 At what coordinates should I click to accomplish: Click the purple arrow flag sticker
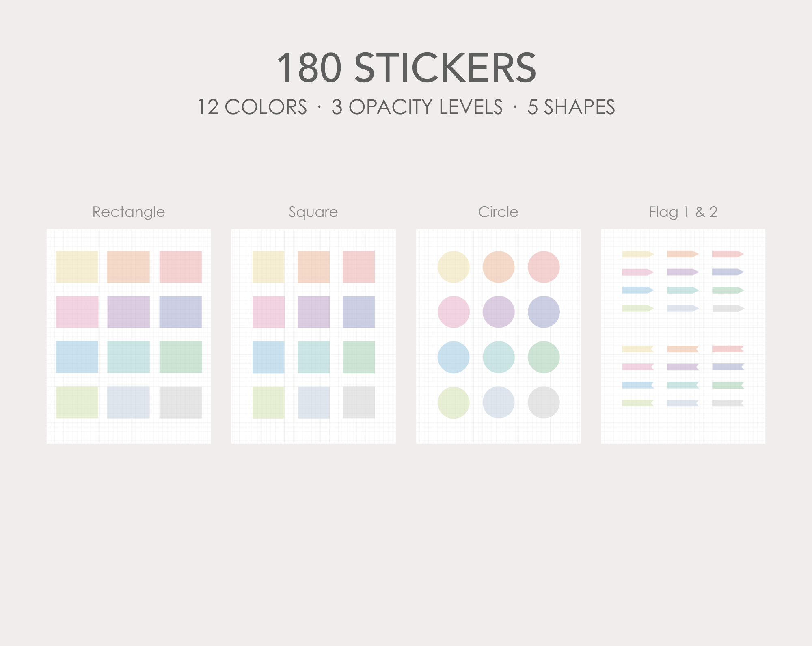click(683, 272)
